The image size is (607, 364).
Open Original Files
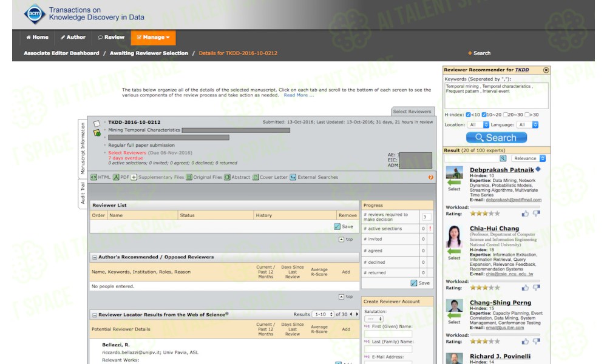point(204,177)
